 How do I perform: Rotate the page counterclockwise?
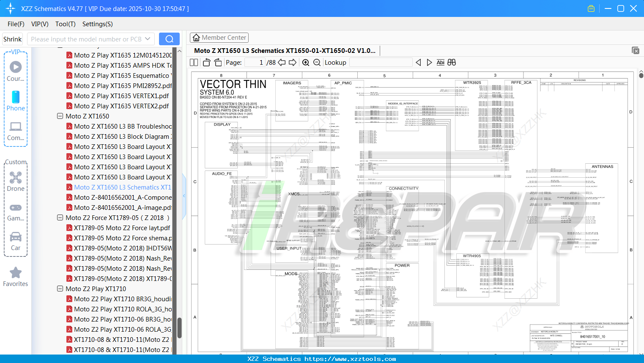click(x=206, y=62)
